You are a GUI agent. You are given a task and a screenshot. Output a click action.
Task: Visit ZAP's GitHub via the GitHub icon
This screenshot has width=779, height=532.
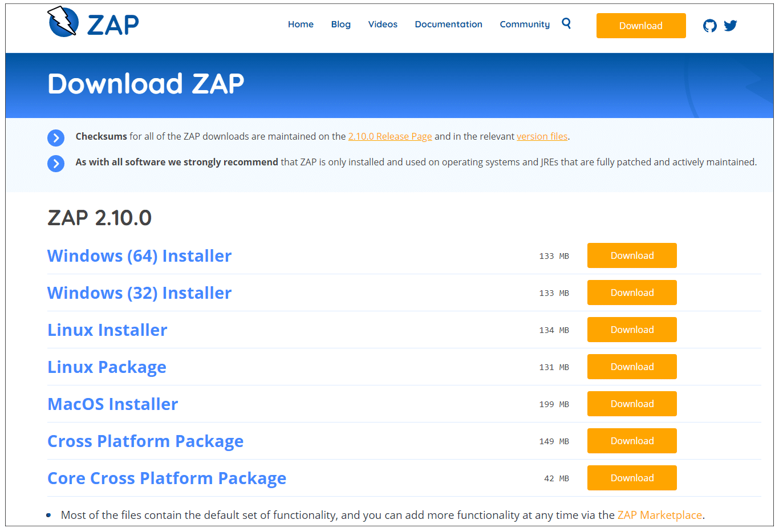[x=709, y=26]
